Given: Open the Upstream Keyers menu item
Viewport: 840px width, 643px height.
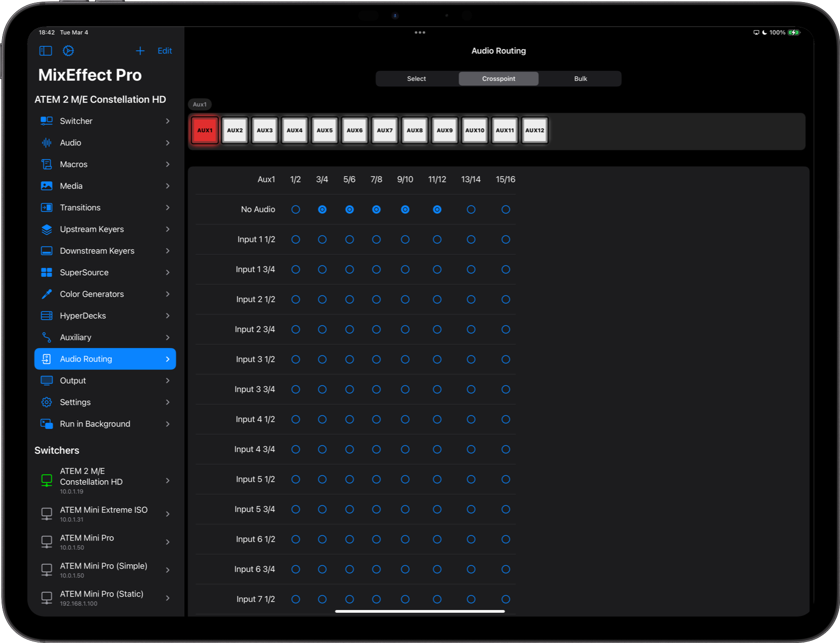Looking at the screenshot, I should 105,229.
